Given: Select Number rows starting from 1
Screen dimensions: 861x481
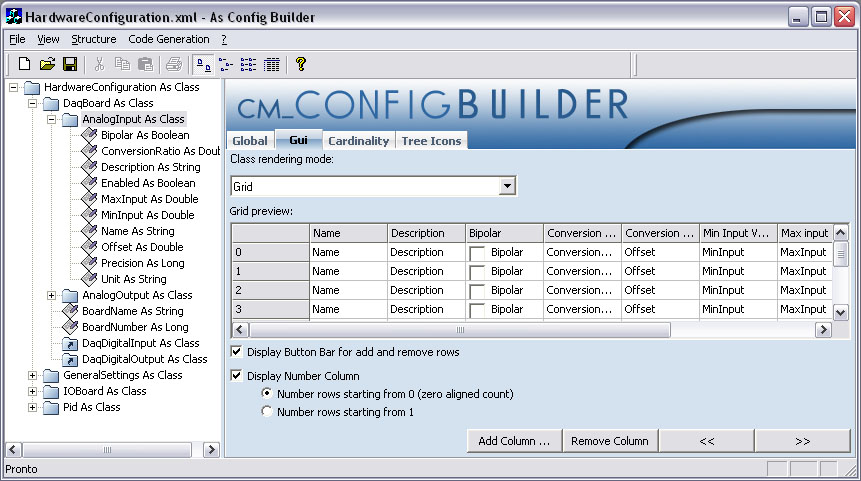Looking at the screenshot, I should click(x=267, y=412).
